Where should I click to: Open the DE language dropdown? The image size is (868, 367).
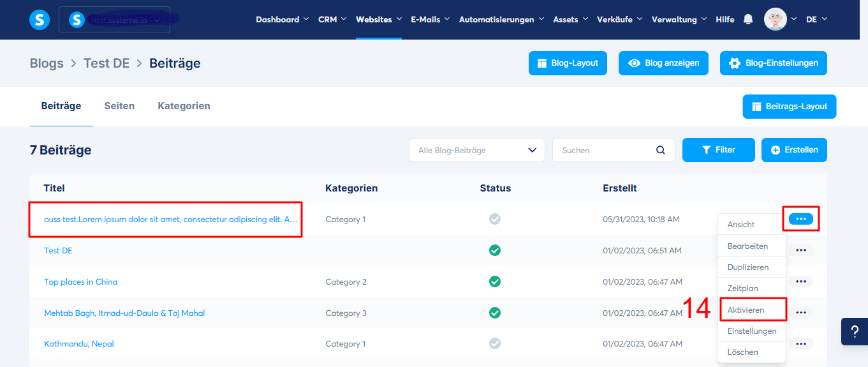point(816,20)
